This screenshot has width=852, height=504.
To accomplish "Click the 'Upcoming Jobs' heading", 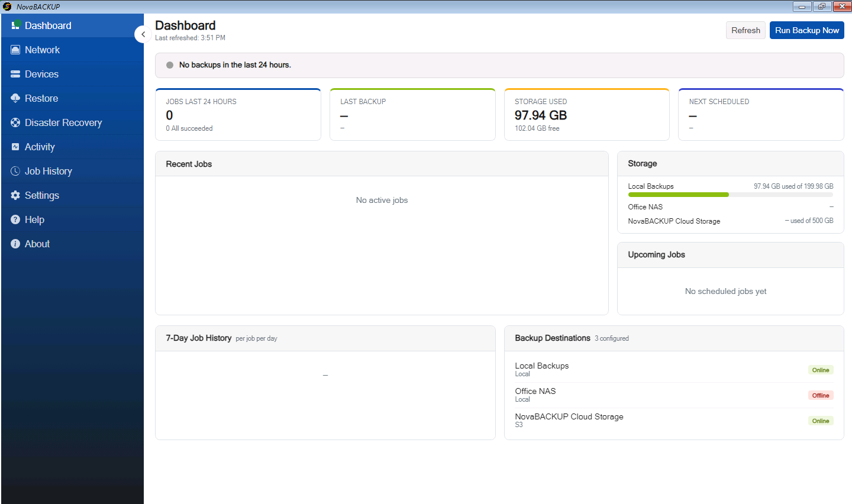I will 656,254.
